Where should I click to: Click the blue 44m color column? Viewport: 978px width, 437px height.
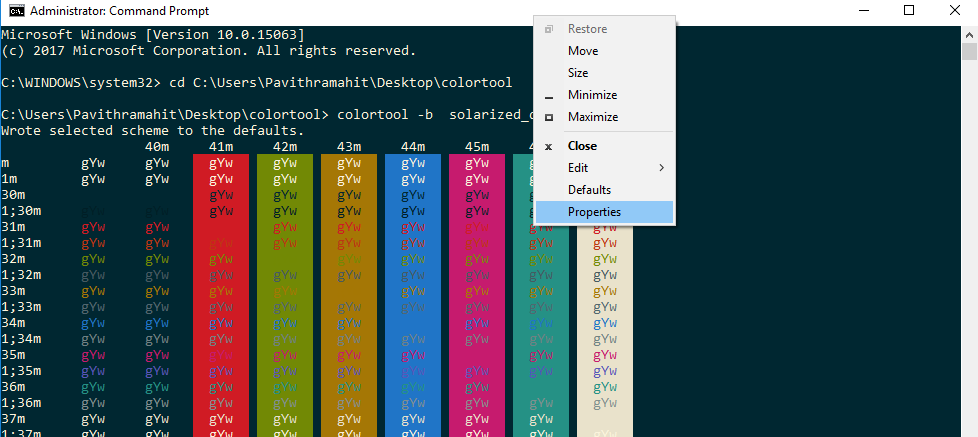[412, 300]
